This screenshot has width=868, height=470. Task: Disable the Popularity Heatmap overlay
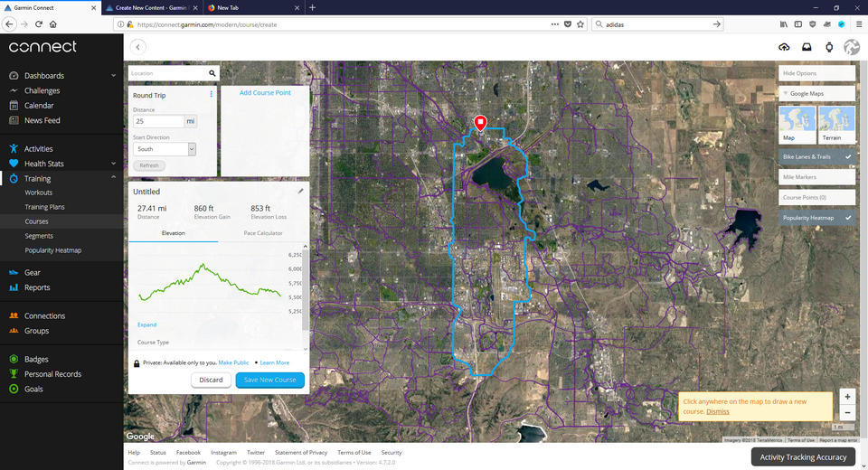[816, 218]
